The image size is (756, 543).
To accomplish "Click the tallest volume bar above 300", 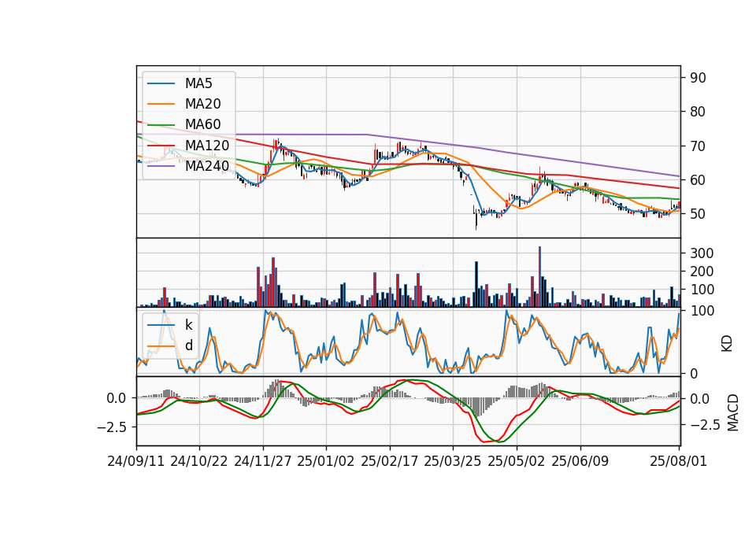I will [539, 276].
